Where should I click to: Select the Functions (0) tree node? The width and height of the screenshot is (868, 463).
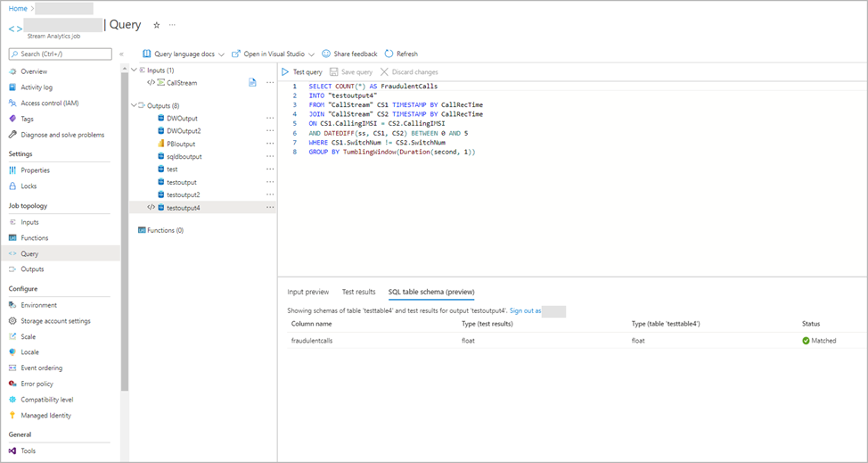(160, 230)
